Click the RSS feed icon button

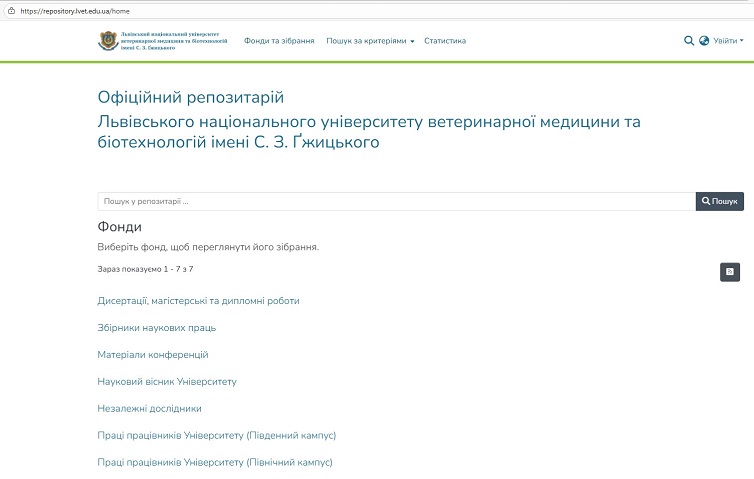point(729,272)
